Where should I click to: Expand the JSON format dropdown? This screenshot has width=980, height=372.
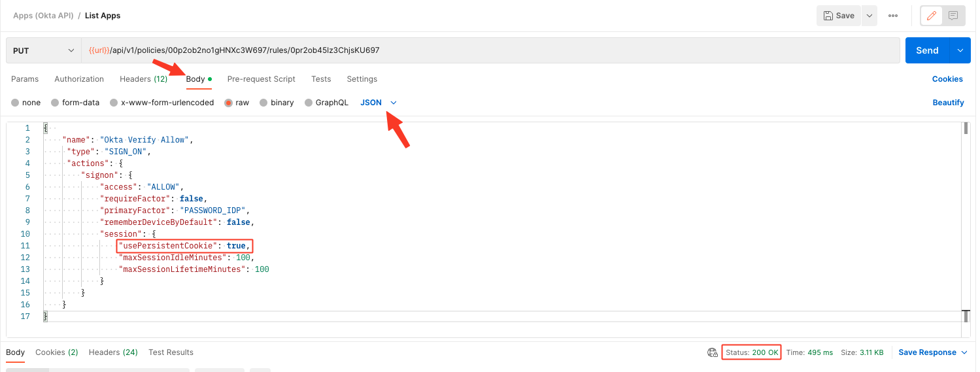coord(394,103)
